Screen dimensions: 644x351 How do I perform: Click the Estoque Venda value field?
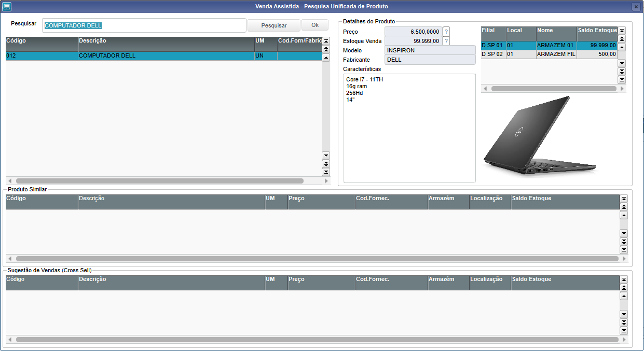(x=413, y=41)
